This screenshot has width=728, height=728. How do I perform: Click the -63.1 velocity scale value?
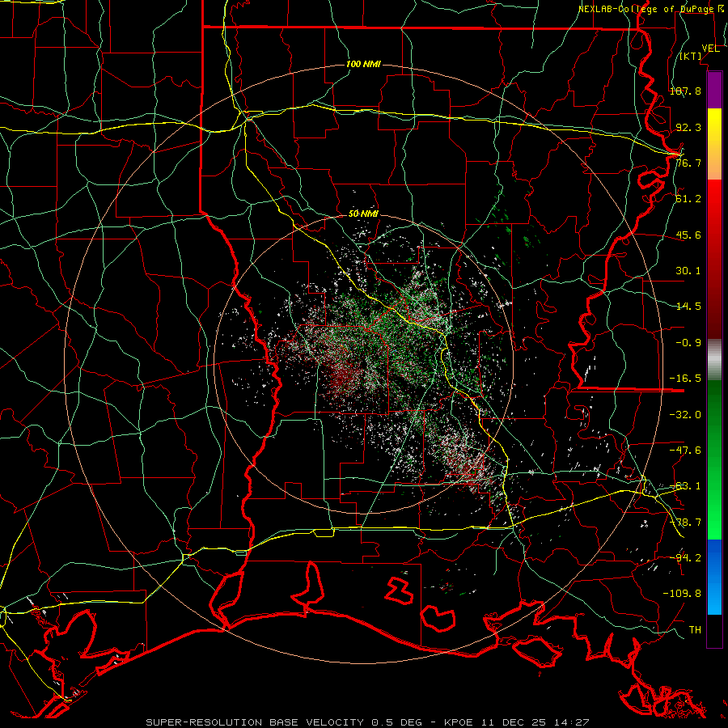685,485
